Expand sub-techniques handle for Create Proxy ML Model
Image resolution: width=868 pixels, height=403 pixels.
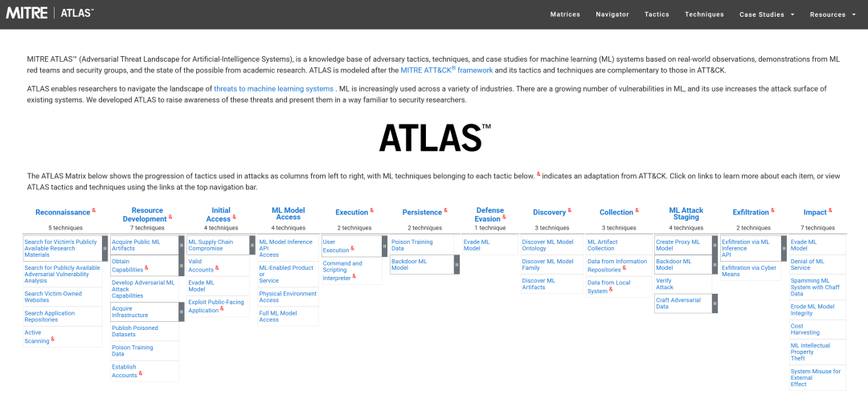pos(714,245)
